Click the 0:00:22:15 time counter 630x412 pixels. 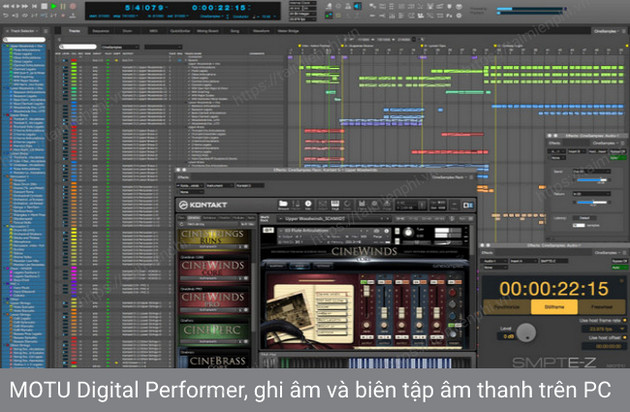tap(219, 8)
